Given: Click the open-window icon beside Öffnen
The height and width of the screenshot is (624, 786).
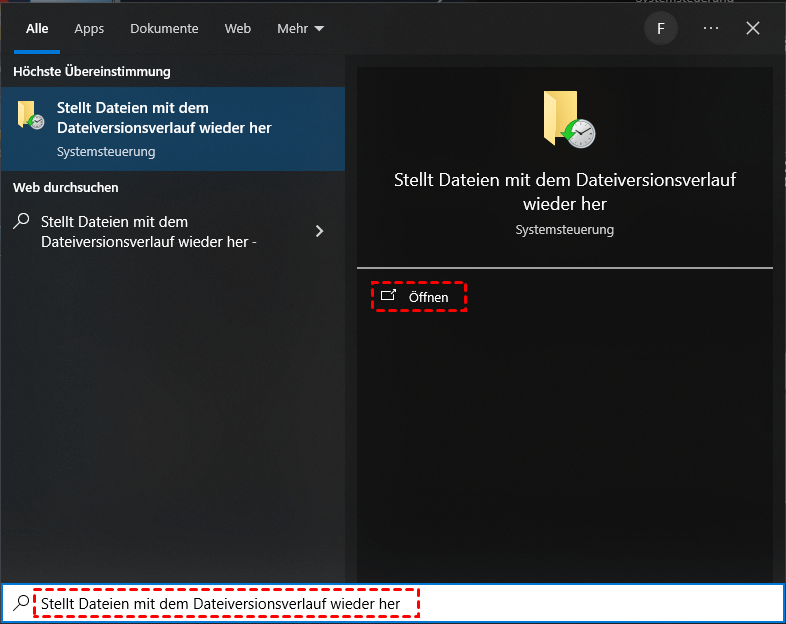Looking at the screenshot, I should [388, 296].
